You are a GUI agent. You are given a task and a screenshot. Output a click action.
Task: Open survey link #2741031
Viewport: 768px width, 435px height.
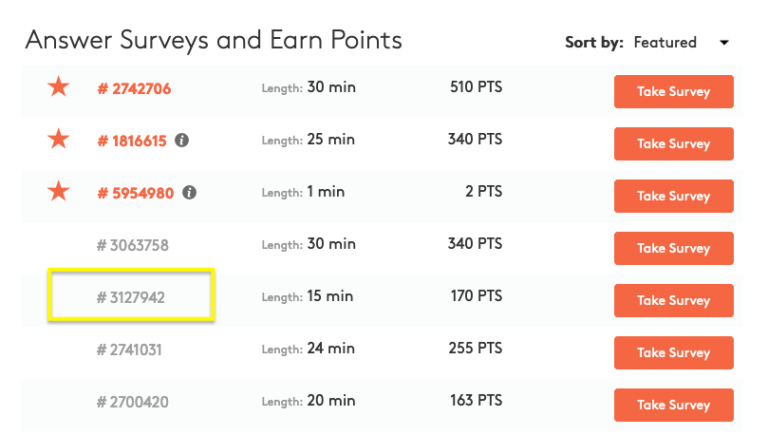click(x=129, y=349)
